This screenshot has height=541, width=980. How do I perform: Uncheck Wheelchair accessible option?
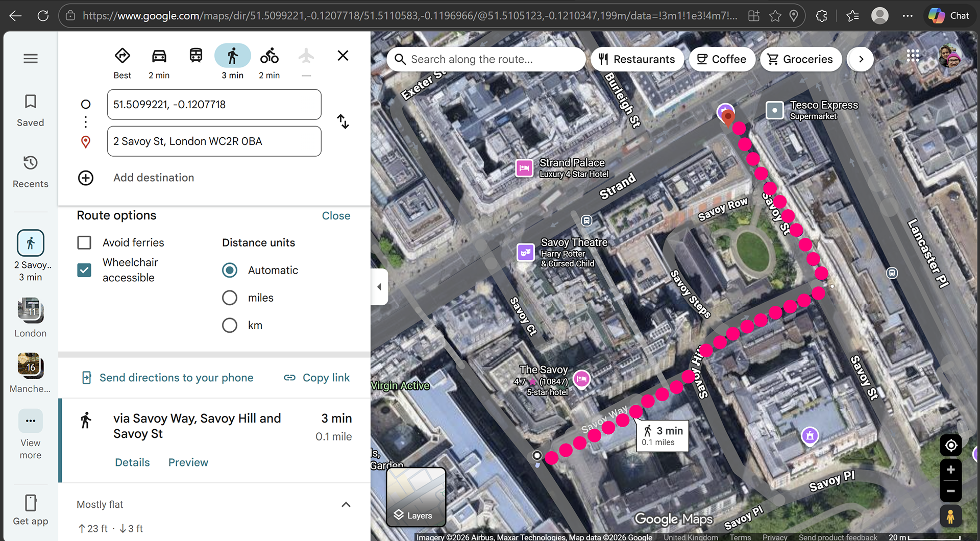(84, 270)
